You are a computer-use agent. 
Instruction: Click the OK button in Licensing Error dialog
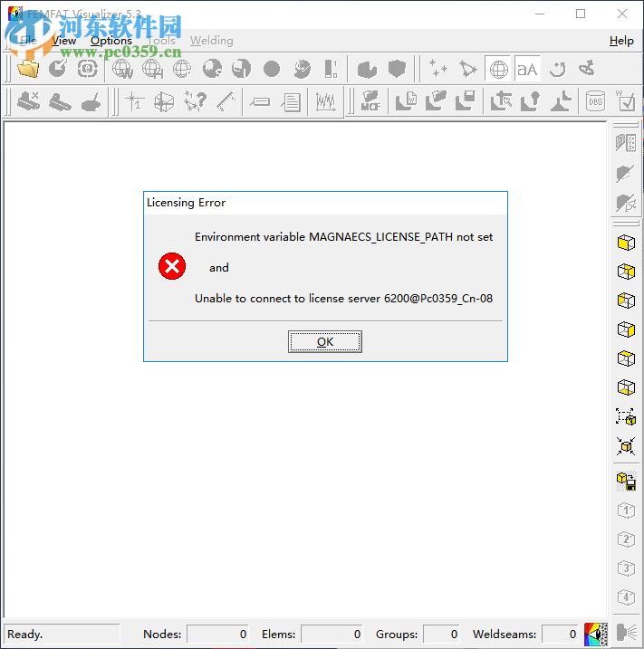pos(324,341)
